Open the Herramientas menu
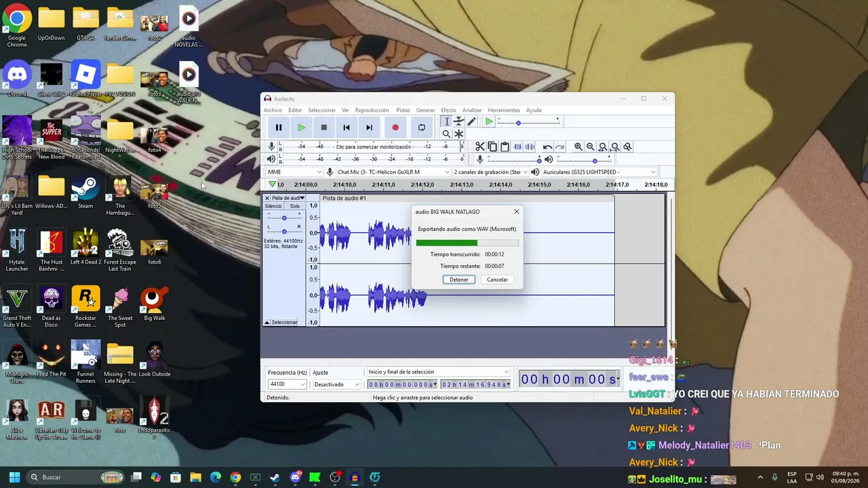Screen dimensions: 868x488 click(504, 110)
